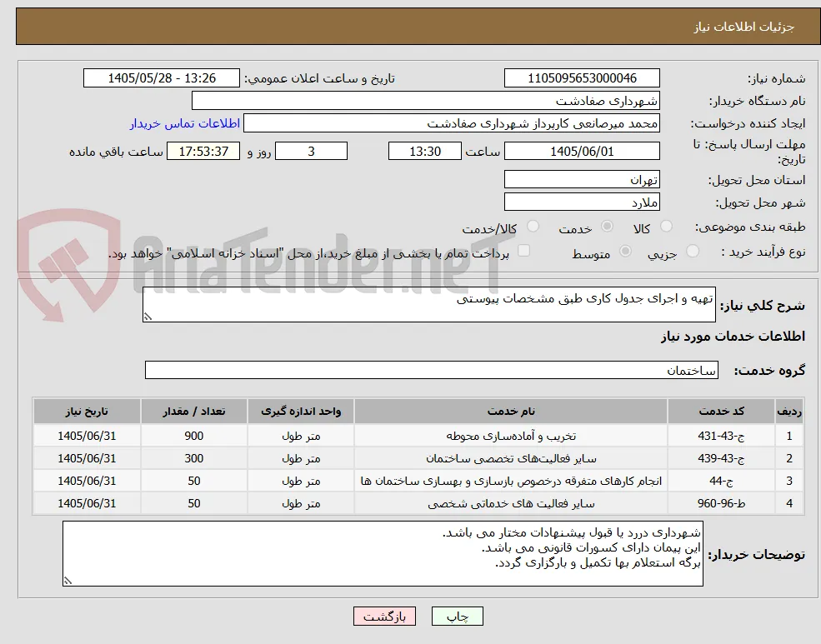Click the province field تهران
This screenshot has height=644, width=821.
pyautogui.click(x=582, y=179)
